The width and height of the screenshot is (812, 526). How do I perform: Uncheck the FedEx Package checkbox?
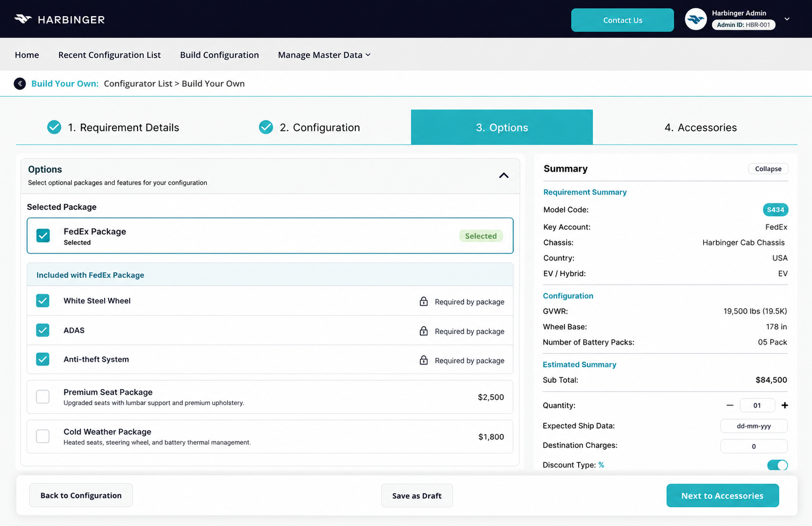(43, 236)
